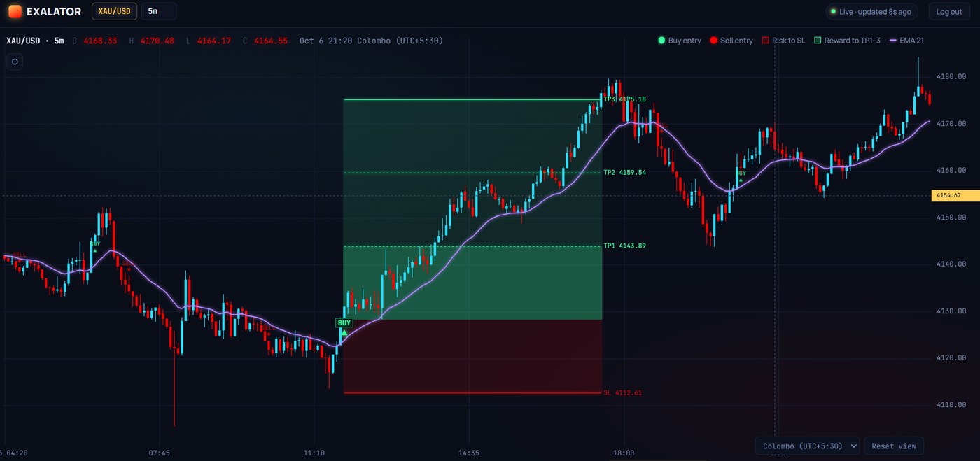Click the Risk to SL legend label
980x461 pixels.
pos(789,41)
